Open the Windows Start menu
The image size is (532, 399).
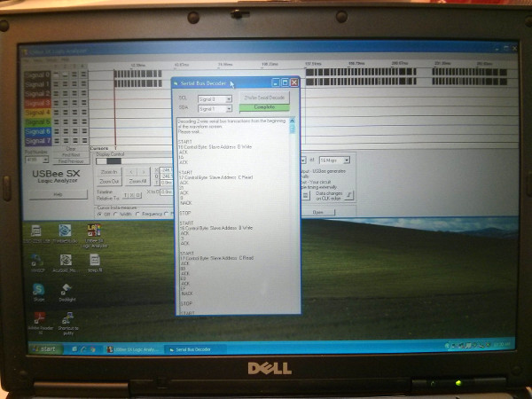43,349
